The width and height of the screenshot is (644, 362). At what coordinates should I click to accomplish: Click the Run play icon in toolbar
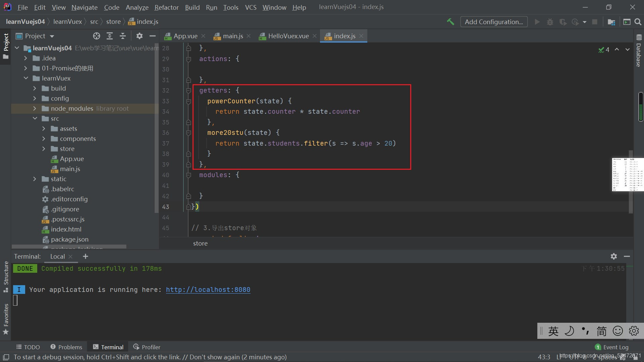537,22
